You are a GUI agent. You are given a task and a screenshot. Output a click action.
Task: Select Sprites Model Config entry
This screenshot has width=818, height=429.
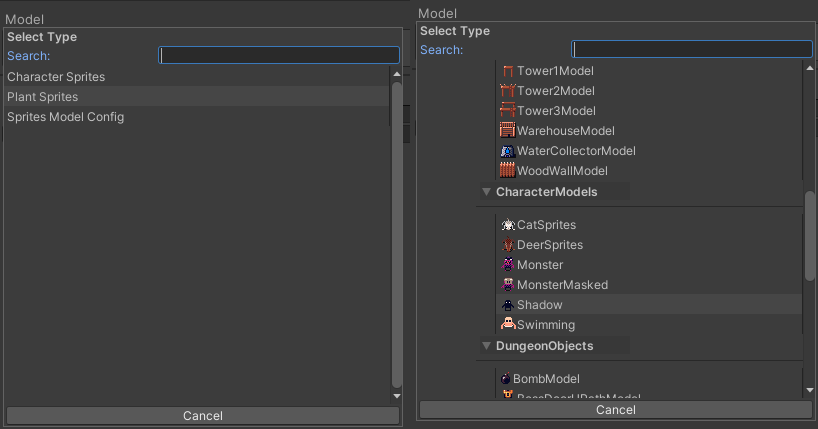[x=197, y=117]
